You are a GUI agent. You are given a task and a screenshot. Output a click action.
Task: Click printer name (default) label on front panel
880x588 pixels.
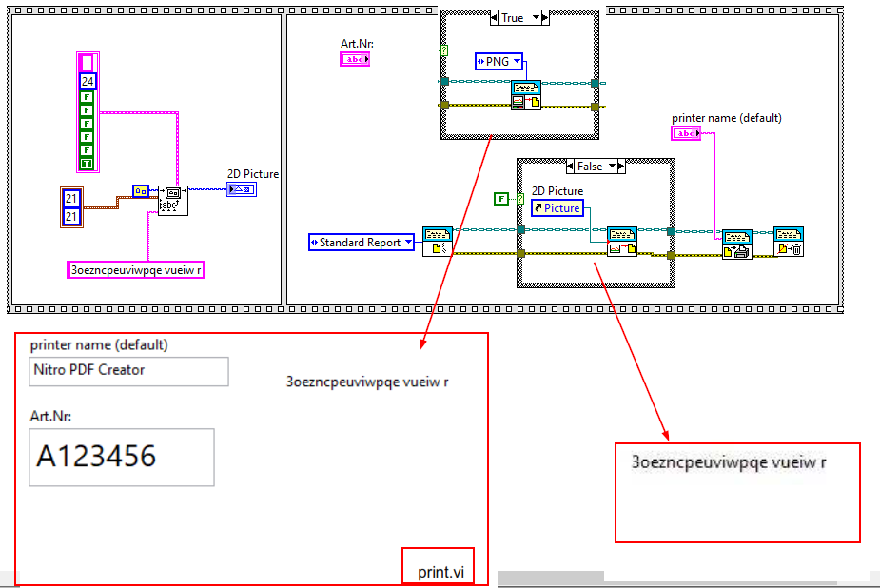pos(99,345)
